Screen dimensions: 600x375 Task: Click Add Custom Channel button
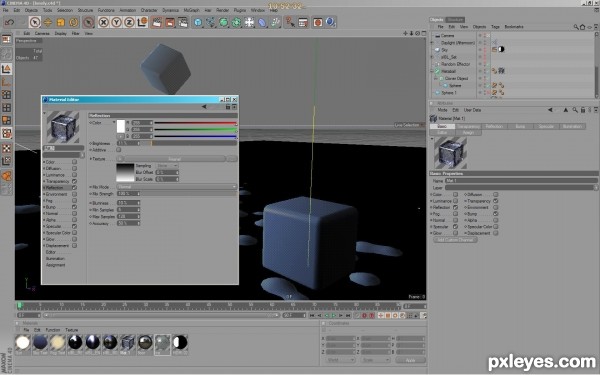pyautogui.click(x=455, y=240)
